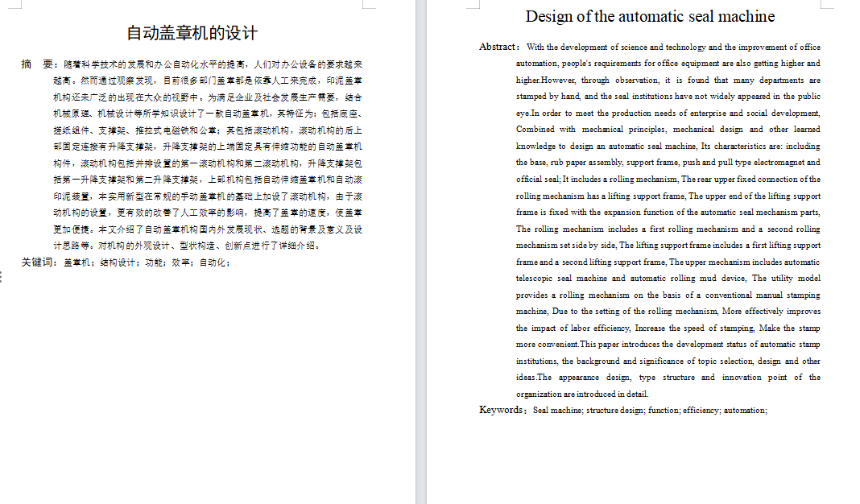Click the gray status bar at the bottom
The height and width of the screenshot is (504, 860).
pos(430,501)
